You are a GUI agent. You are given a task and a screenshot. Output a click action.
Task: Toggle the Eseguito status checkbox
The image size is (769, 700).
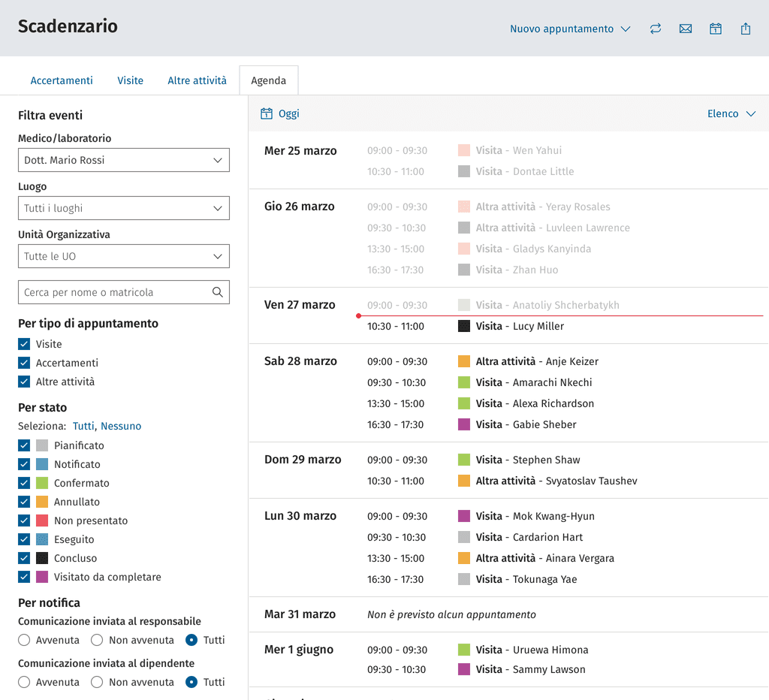coord(24,539)
